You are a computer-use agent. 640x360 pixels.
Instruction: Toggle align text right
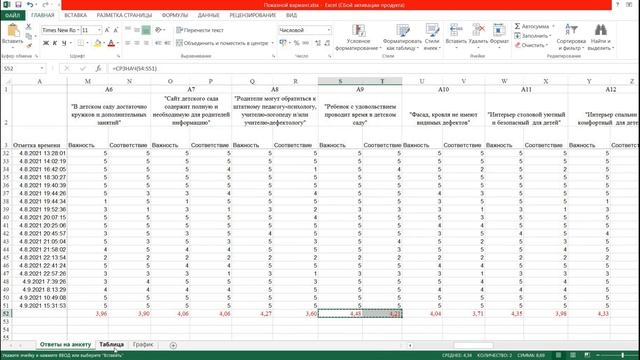[146, 43]
